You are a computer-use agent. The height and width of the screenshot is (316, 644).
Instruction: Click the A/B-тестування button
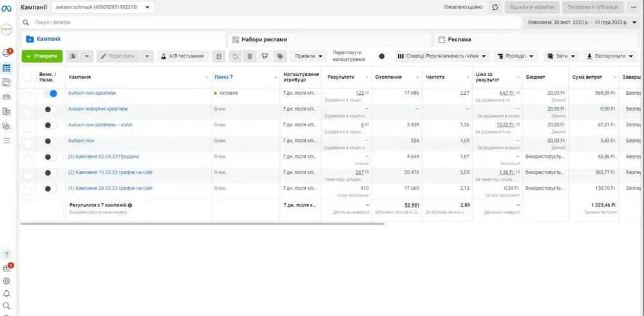coord(183,56)
